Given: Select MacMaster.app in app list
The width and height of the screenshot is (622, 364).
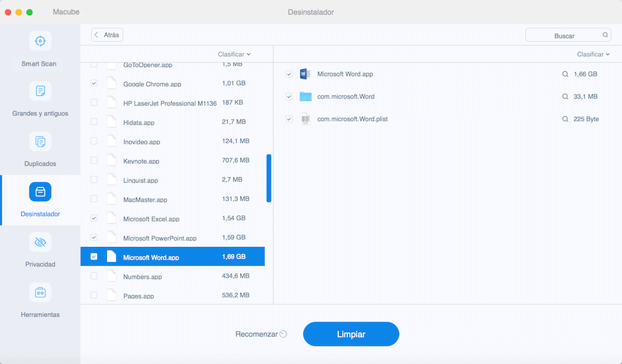Looking at the screenshot, I should (145, 200).
